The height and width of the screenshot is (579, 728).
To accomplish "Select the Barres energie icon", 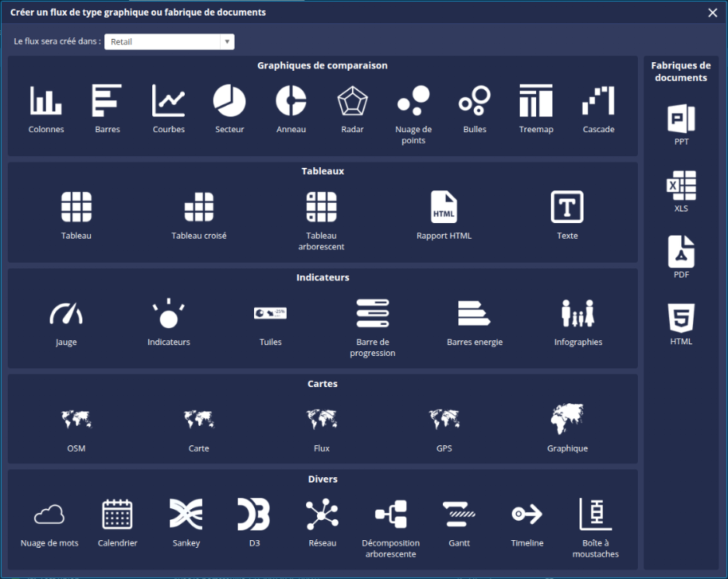I will [x=475, y=314].
